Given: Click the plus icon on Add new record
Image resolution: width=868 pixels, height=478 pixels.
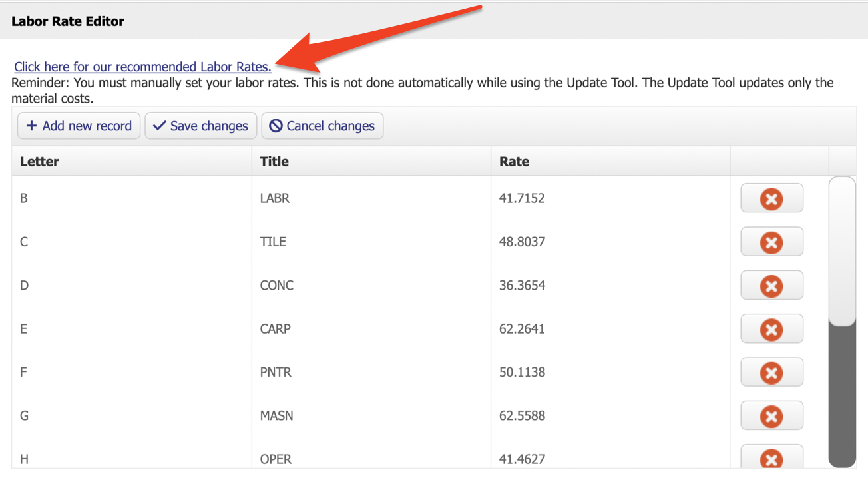Looking at the screenshot, I should [x=31, y=126].
